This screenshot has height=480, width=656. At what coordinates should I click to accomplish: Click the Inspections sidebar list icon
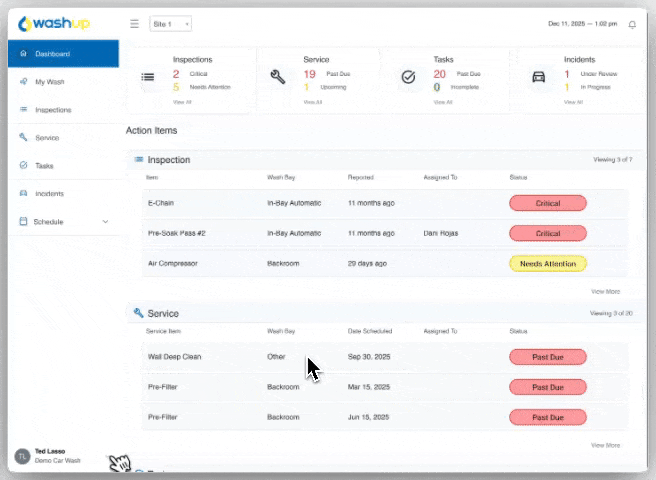point(23,109)
